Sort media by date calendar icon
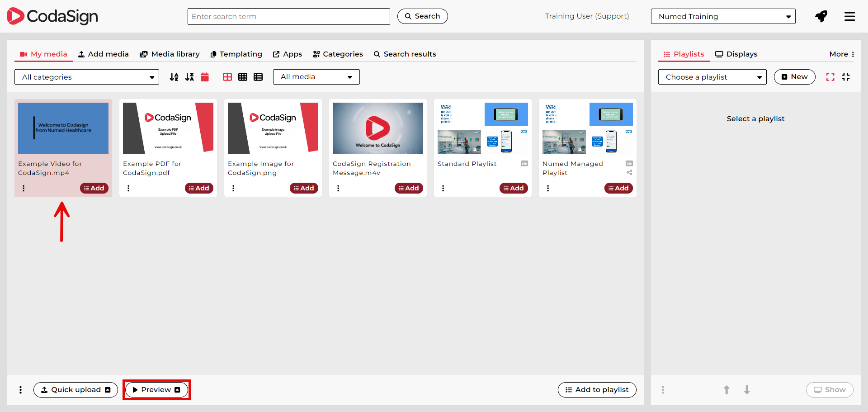This screenshot has height=412, width=868. tap(205, 77)
